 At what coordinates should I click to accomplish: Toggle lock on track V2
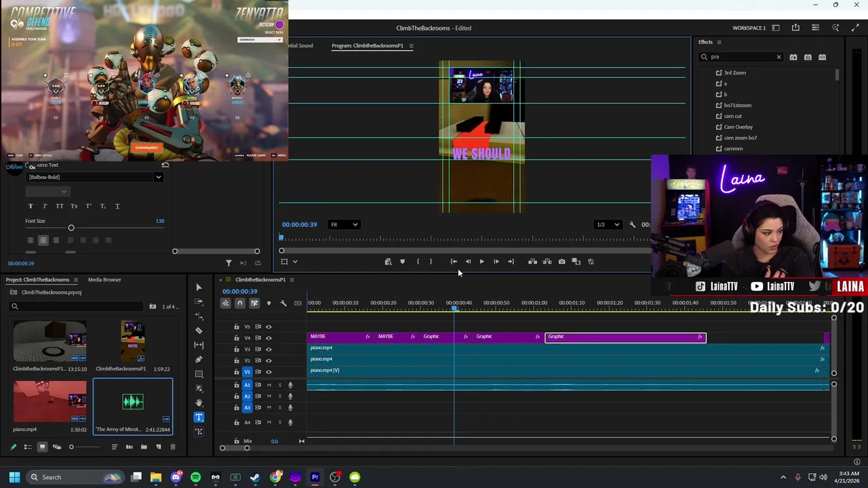point(237,361)
